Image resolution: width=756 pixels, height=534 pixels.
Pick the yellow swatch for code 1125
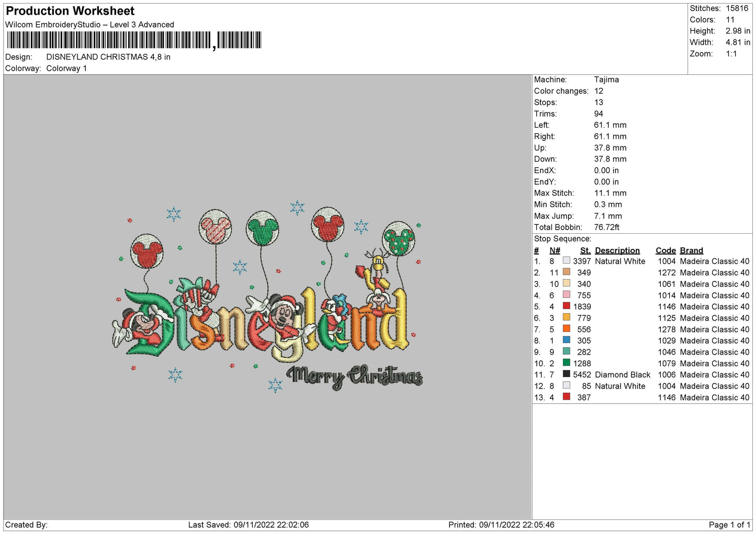point(566,317)
